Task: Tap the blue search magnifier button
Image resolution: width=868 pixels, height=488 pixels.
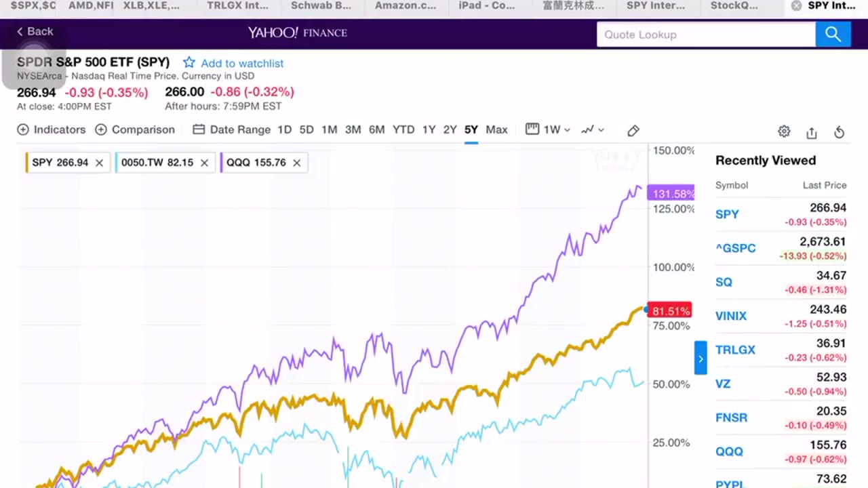Action: click(833, 35)
